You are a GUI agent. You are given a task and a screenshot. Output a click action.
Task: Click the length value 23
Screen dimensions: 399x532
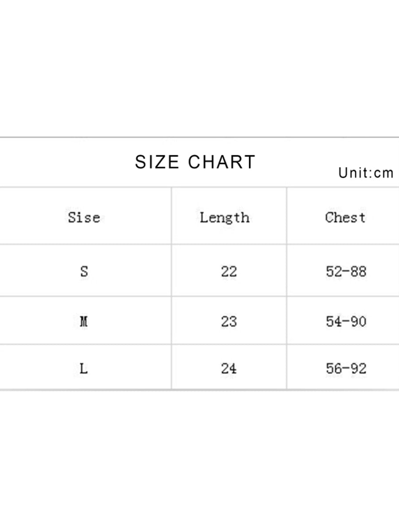pos(229,321)
